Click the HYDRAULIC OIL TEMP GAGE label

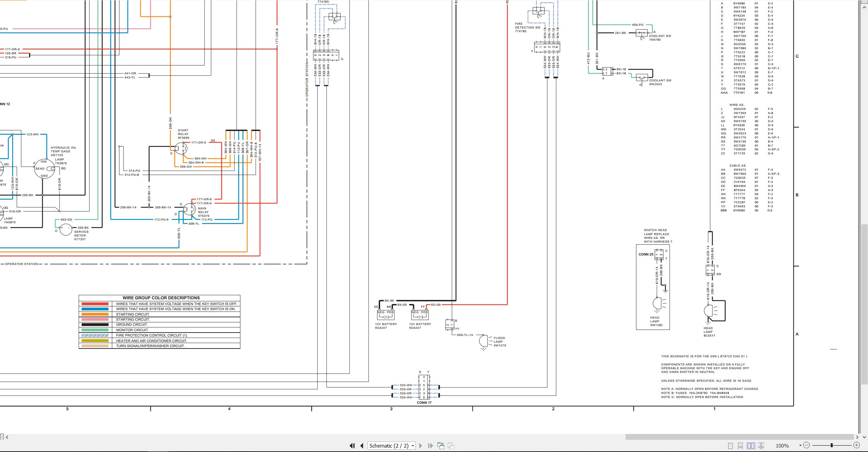pos(64,151)
